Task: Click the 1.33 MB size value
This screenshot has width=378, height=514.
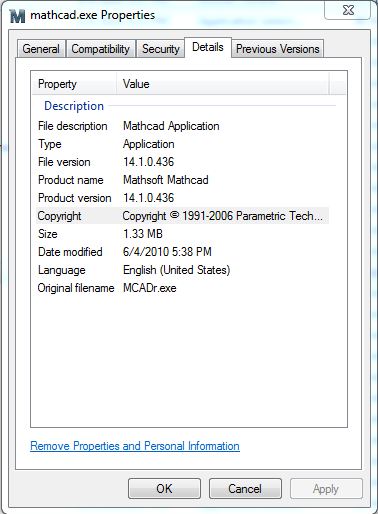Action: coord(143,234)
